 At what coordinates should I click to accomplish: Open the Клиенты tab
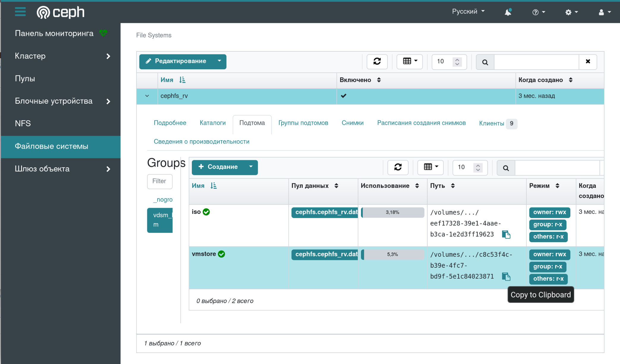coord(492,123)
